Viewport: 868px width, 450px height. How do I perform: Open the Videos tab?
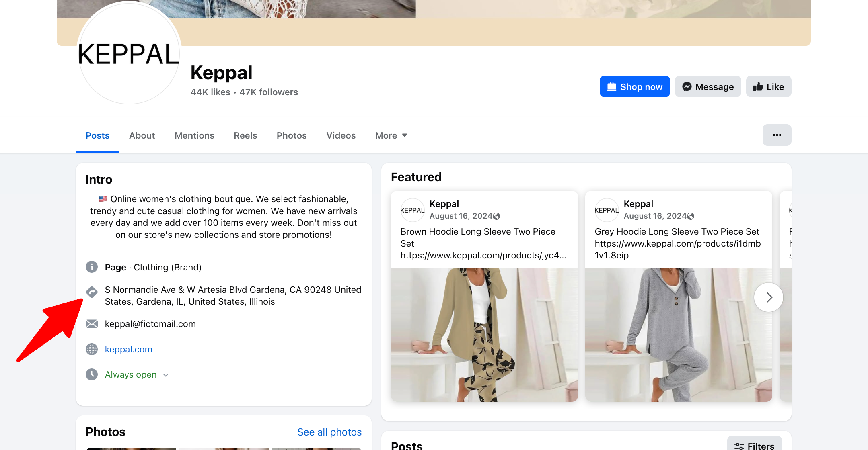(341, 135)
